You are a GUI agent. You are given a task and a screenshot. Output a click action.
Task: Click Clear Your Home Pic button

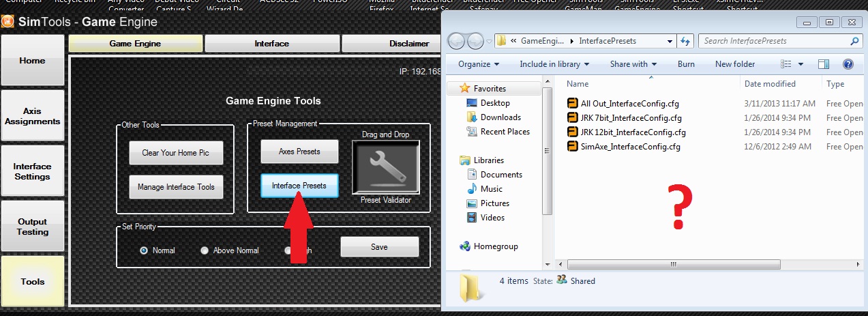[x=176, y=153]
